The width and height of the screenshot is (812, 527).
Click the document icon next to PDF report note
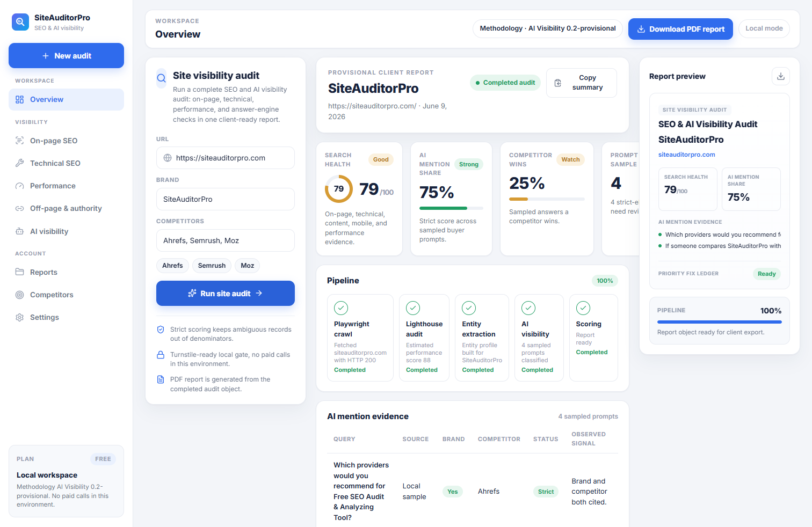coord(161,379)
